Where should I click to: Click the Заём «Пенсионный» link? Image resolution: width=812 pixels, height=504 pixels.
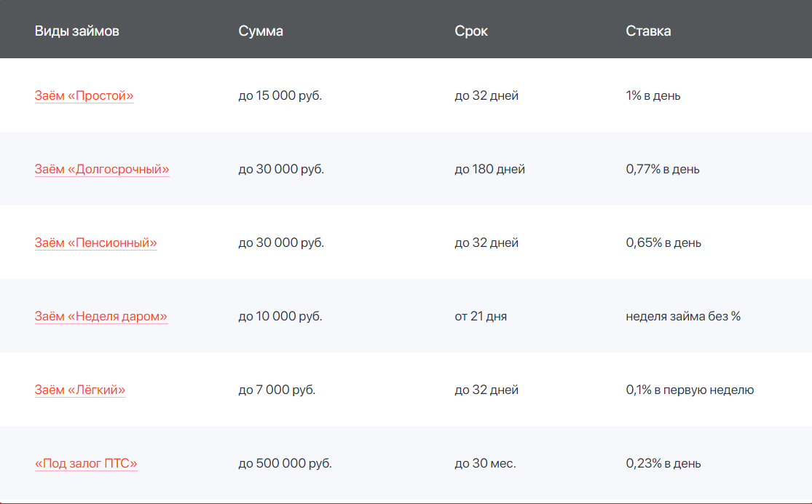95,243
